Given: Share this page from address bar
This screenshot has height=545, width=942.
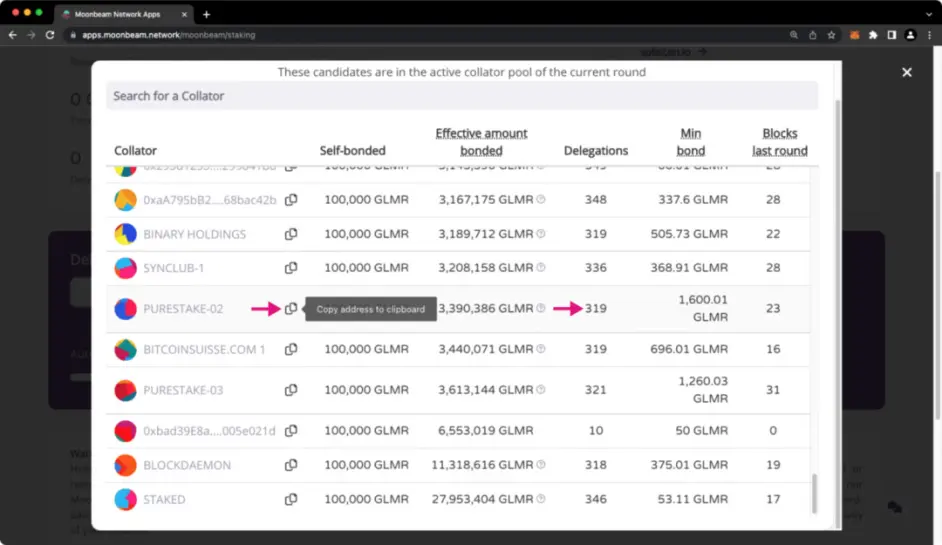Looking at the screenshot, I should 812,35.
